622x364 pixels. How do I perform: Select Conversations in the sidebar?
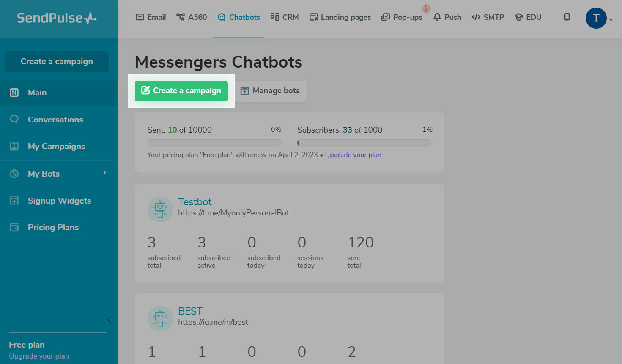tap(55, 120)
